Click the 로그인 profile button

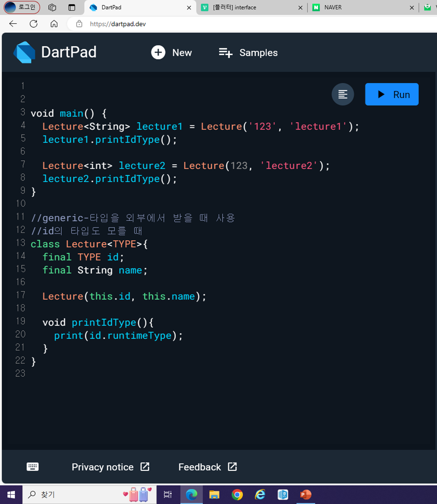coord(22,7)
